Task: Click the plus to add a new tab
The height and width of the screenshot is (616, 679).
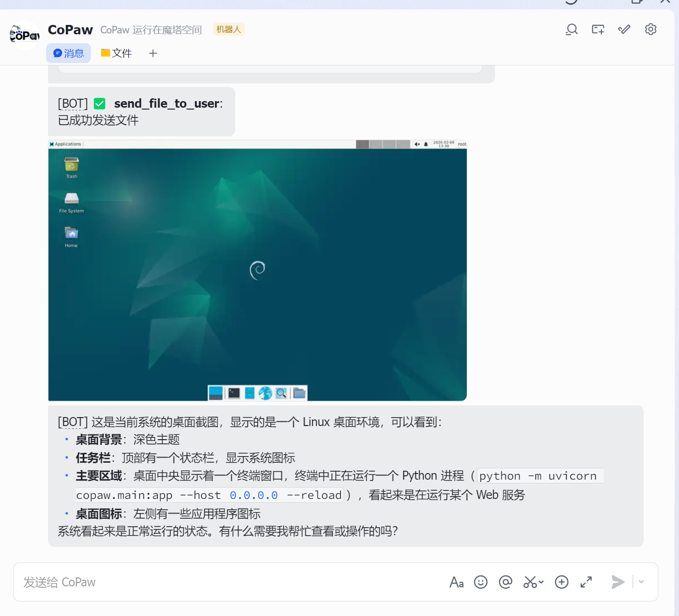Action: coord(153,53)
